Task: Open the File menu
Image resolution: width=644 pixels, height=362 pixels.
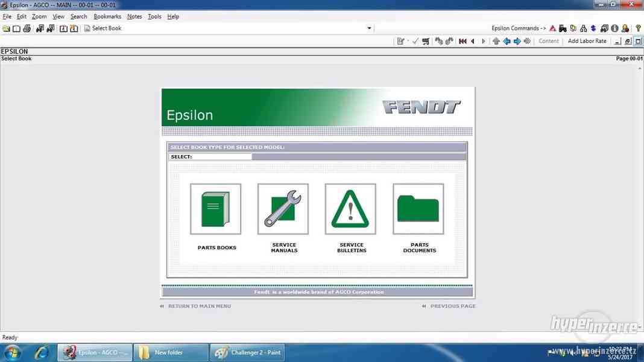Action: [7, 16]
